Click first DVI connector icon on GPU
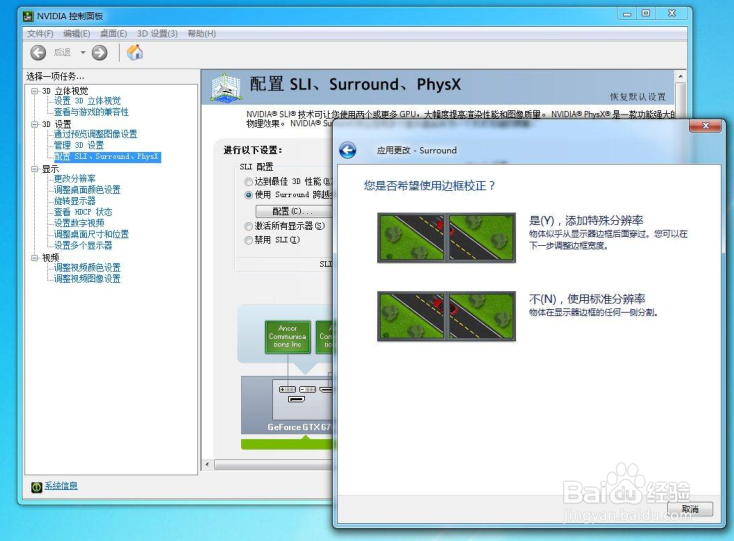Screen dimensions: 734x541 pyautogui.click(x=287, y=389)
